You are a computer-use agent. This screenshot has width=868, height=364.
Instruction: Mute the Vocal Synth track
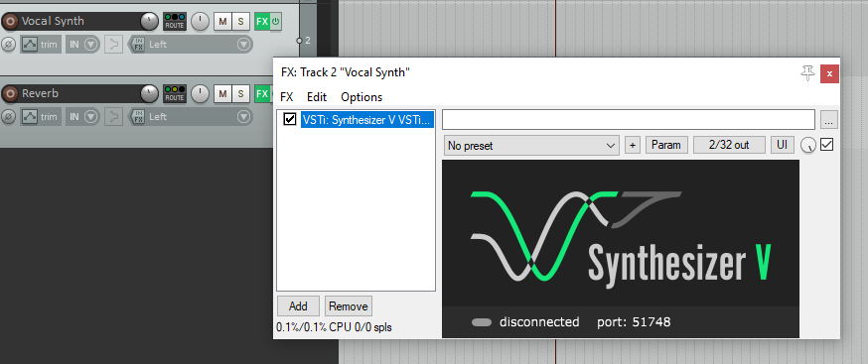pos(222,22)
